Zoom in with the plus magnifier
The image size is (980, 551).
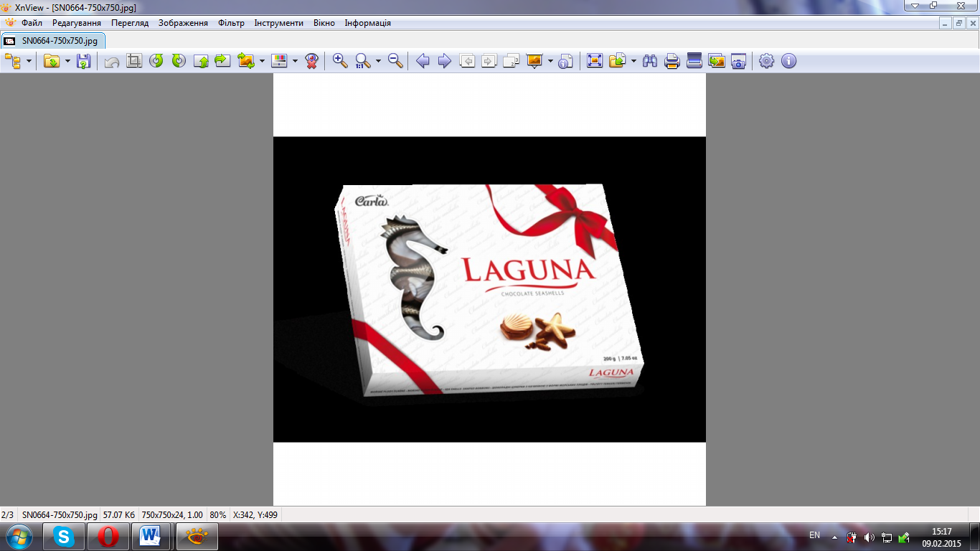(x=340, y=61)
